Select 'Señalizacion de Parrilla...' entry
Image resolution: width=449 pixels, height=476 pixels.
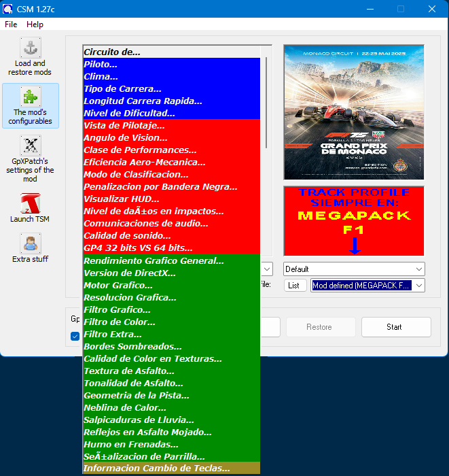[x=172, y=456]
